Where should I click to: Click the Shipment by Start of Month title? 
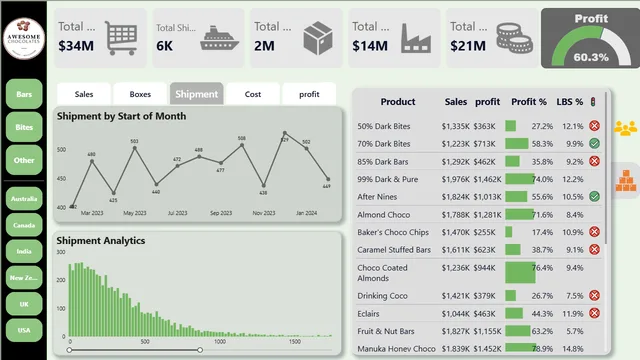tap(121, 116)
